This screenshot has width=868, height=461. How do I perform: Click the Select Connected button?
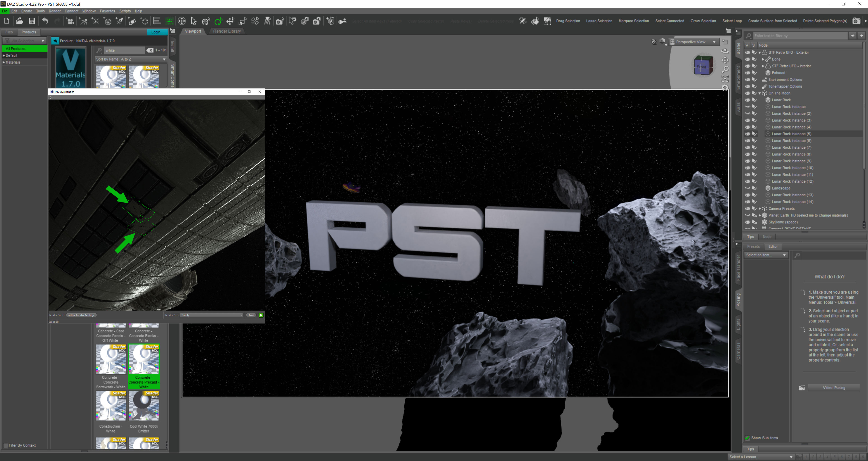point(669,21)
